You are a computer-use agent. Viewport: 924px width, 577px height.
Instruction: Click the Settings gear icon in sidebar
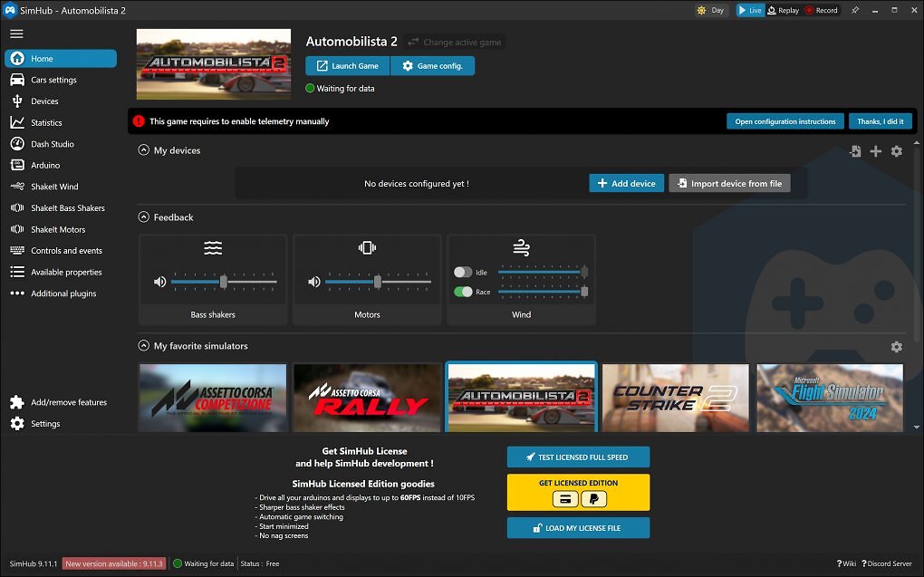coord(17,423)
